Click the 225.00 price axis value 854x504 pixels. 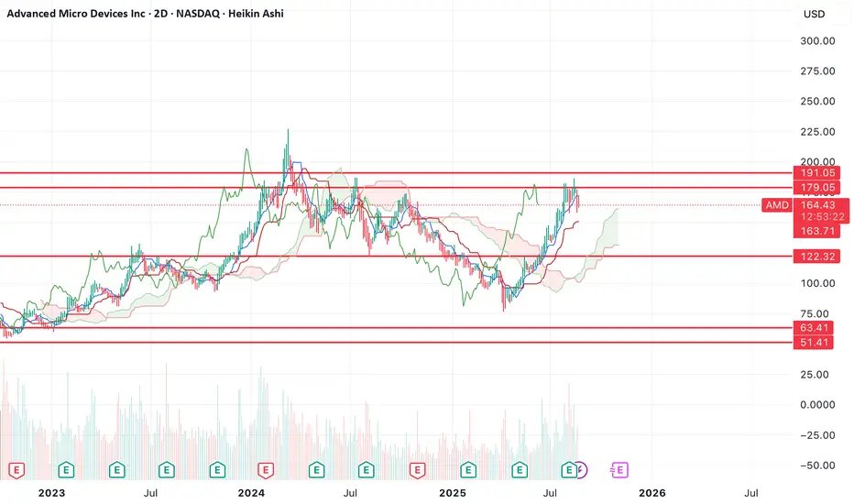[817, 132]
